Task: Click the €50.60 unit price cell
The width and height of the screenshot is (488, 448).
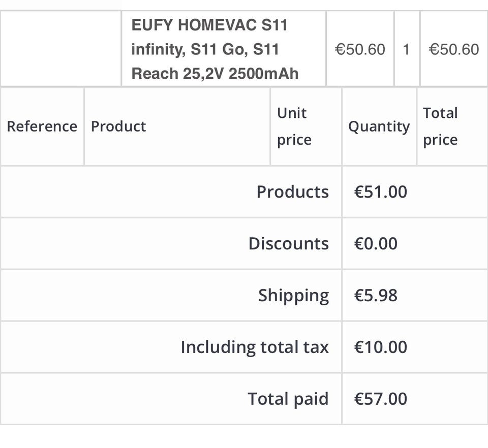Action: click(360, 49)
